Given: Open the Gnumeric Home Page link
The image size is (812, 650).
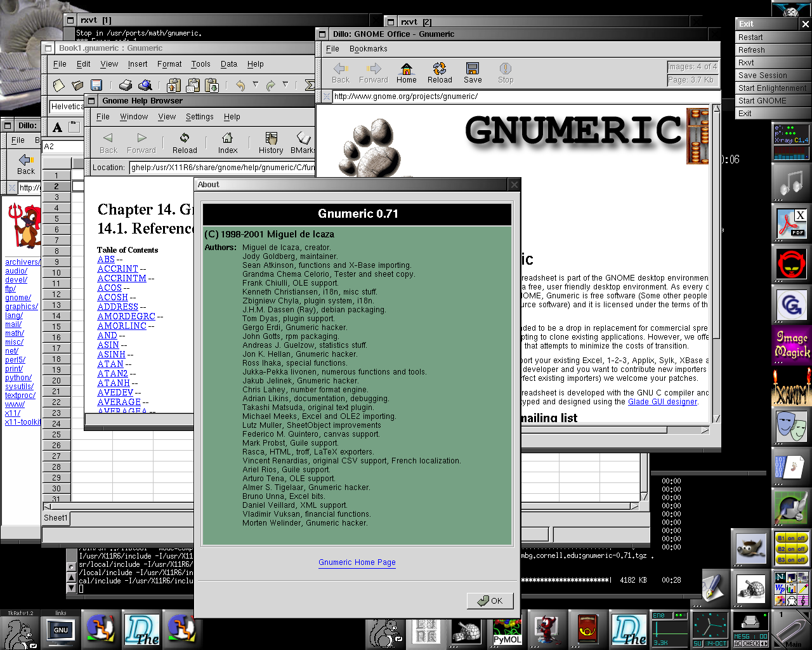Looking at the screenshot, I should tap(357, 562).
